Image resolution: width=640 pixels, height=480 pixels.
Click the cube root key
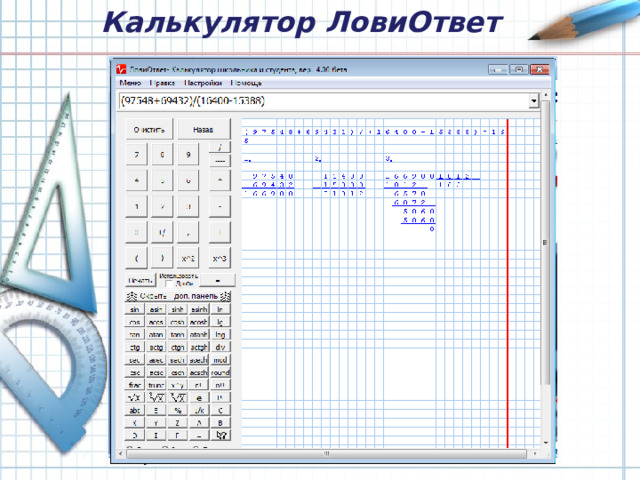tap(156, 398)
